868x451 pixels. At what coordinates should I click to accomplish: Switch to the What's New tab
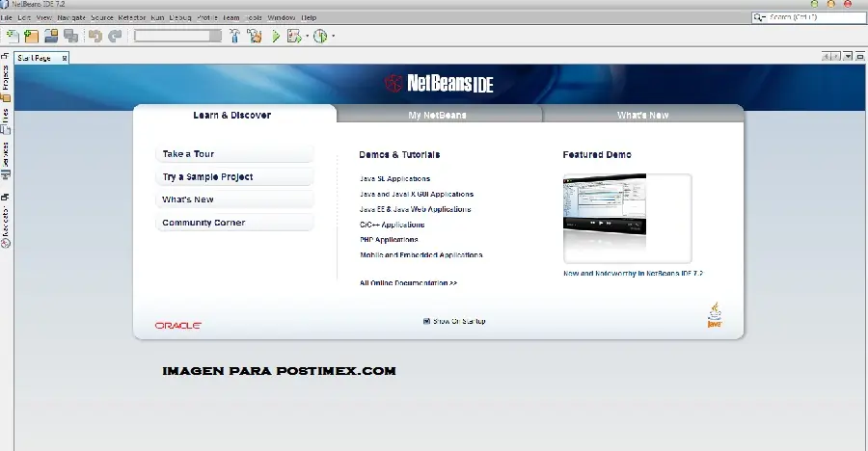click(642, 115)
